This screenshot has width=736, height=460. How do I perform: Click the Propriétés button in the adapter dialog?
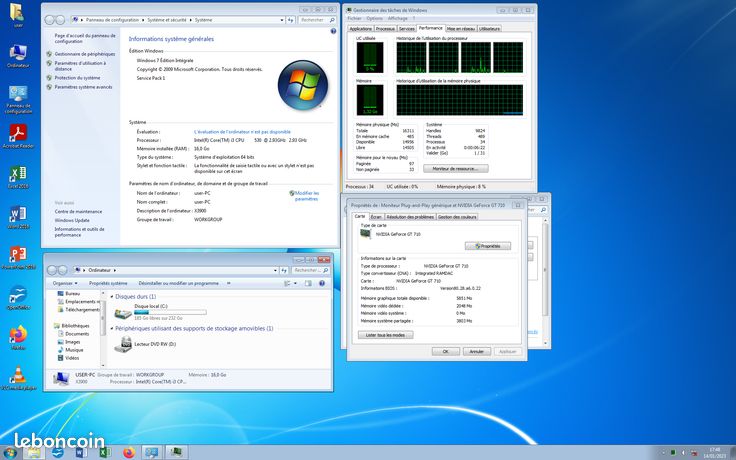coord(488,246)
